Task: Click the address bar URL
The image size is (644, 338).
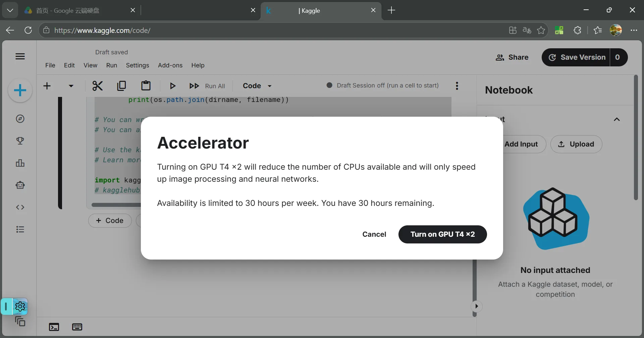Action: (x=102, y=31)
